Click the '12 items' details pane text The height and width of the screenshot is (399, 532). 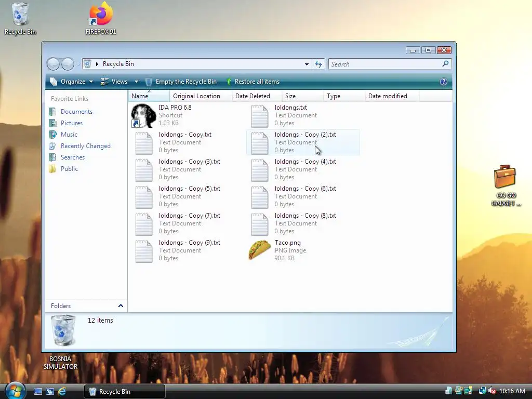tap(100, 320)
